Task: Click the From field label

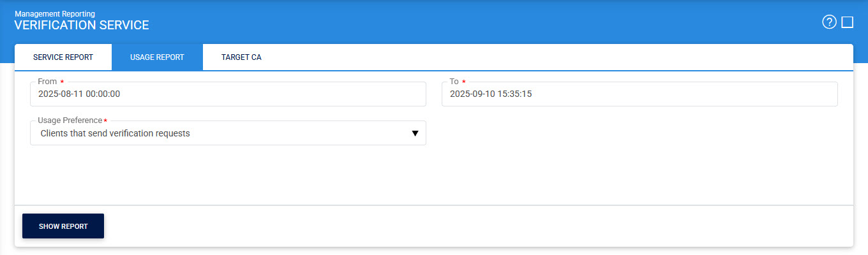Action: click(x=47, y=82)
